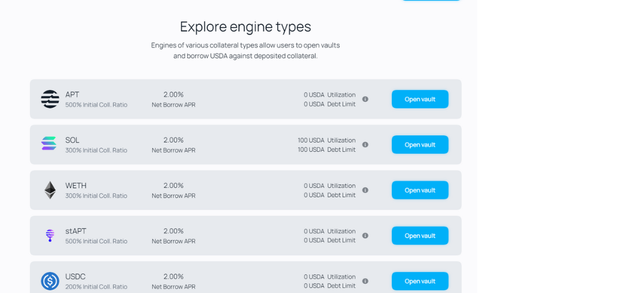The width and height of the screenshot is (644, 293).
Task: Click the SOL token logo icon
Action: point(49,144)
